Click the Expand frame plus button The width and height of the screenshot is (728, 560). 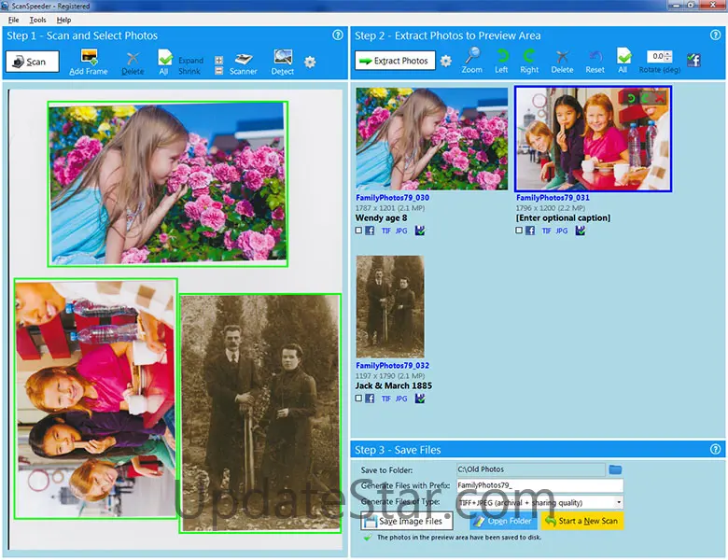point(218,60)
